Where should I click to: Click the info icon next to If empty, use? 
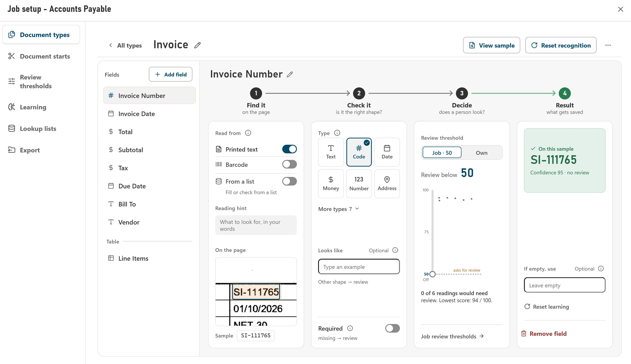(601, 269)
